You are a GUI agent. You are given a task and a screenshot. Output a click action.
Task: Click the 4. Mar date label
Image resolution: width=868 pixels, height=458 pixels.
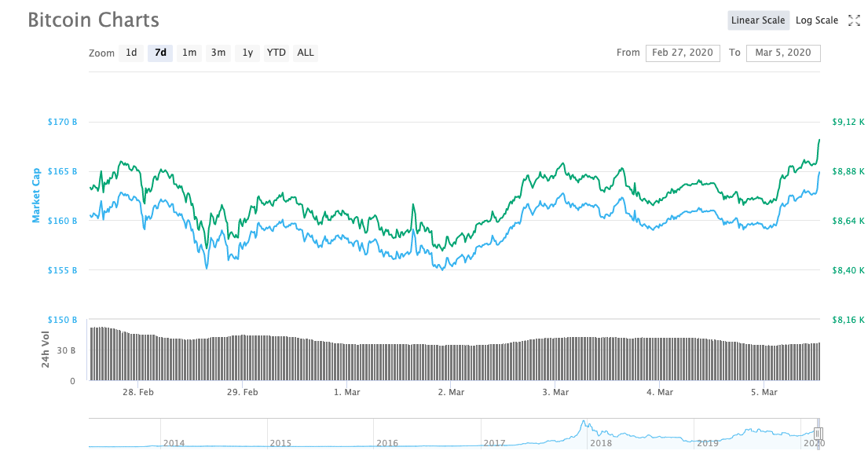pyautogui.click(x=659, y=392)
